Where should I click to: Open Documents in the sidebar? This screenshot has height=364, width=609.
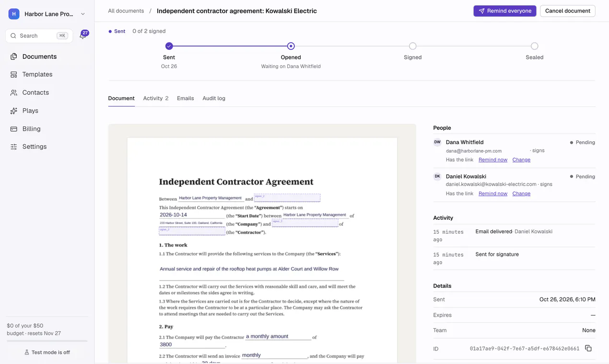click(x=47, y=57)
